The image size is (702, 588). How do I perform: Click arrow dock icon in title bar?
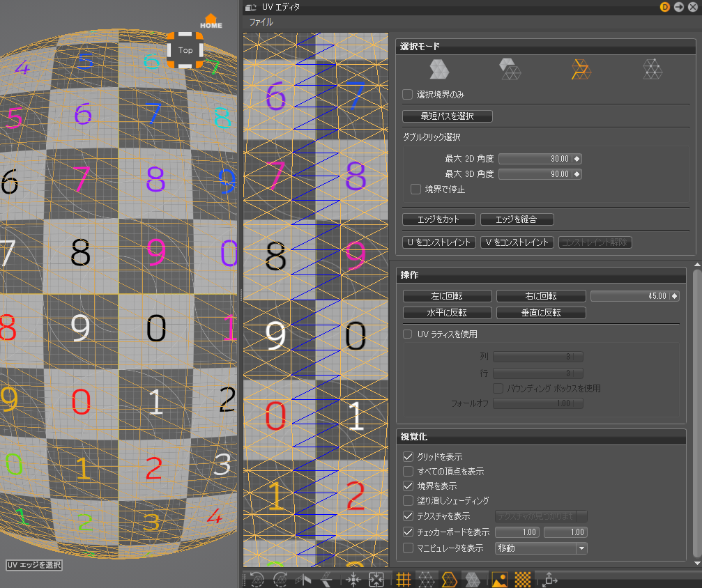click(679, 7)
